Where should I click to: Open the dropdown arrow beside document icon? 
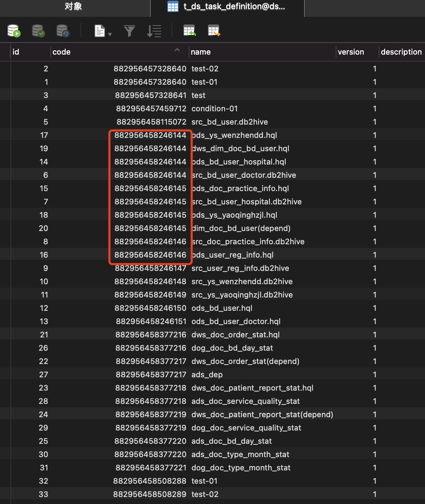point(110,34)
